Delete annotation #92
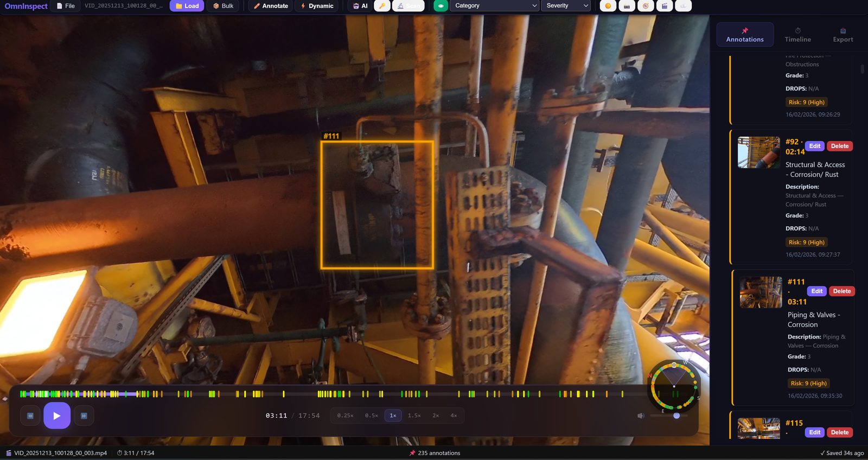The height and width of the screenshot is (460, 868). point(840,146)
